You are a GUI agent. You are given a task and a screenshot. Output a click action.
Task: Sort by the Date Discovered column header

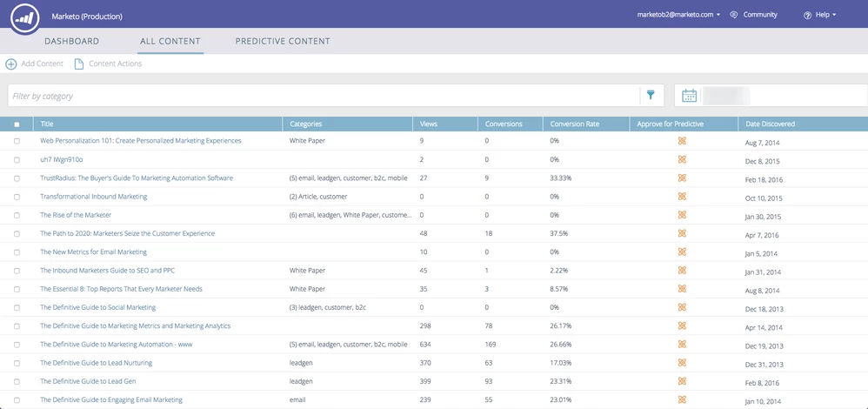coord(770,124)
